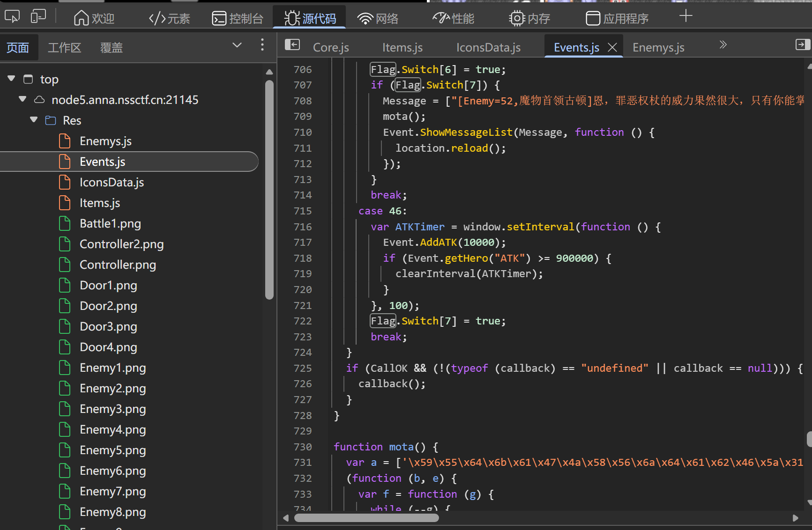Switch to the Core.js editor tab
Screen dimensions: 812x530
[x=331, y=47]
